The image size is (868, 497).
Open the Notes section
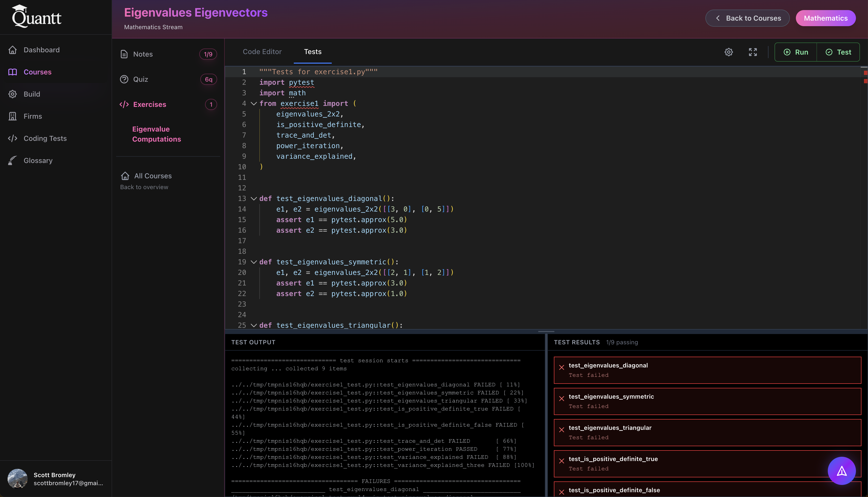pyautogui.click(x=143, y=54)
